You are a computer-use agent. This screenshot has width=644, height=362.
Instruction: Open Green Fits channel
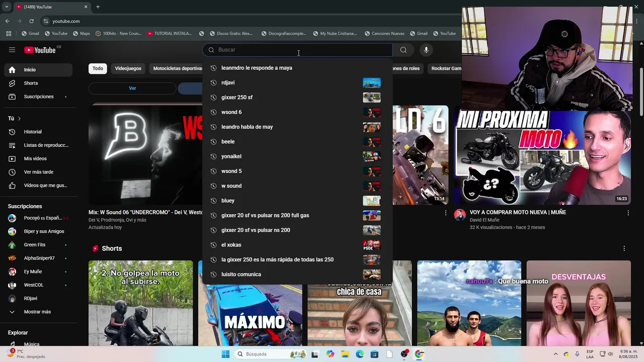coord(38,245)
